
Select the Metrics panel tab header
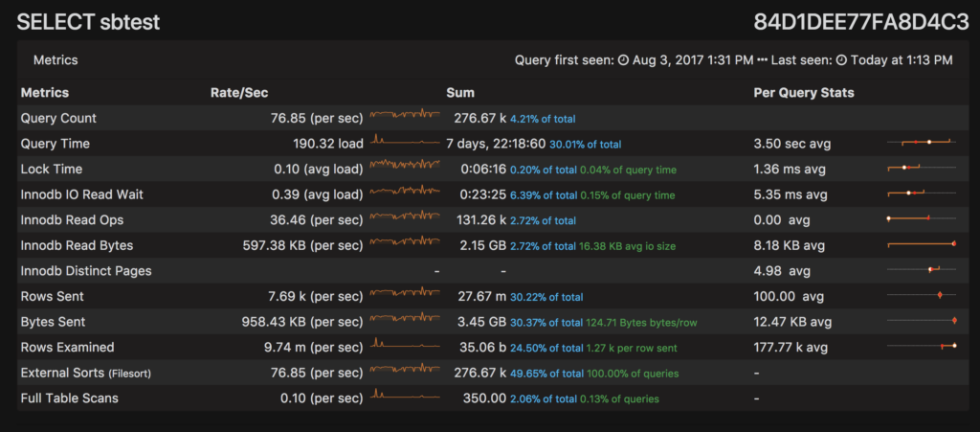click(x=56, y=60)
